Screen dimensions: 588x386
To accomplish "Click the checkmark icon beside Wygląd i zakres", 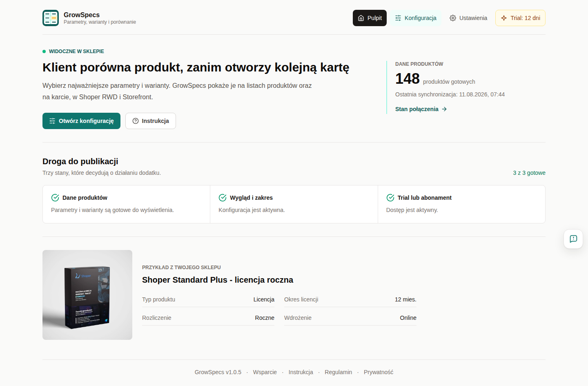I will click(223, 198).
